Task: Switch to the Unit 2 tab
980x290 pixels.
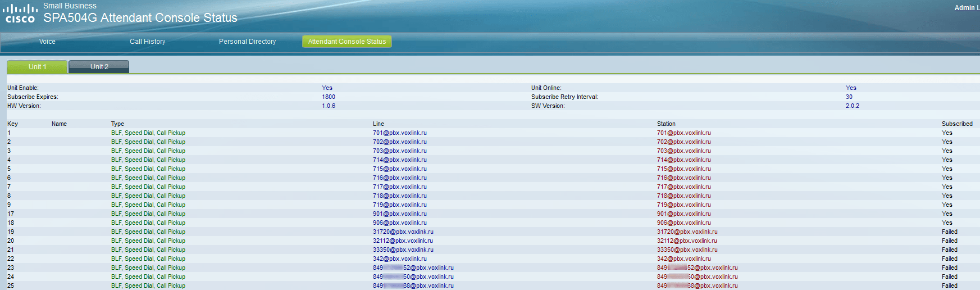Action: click(99, 67)
